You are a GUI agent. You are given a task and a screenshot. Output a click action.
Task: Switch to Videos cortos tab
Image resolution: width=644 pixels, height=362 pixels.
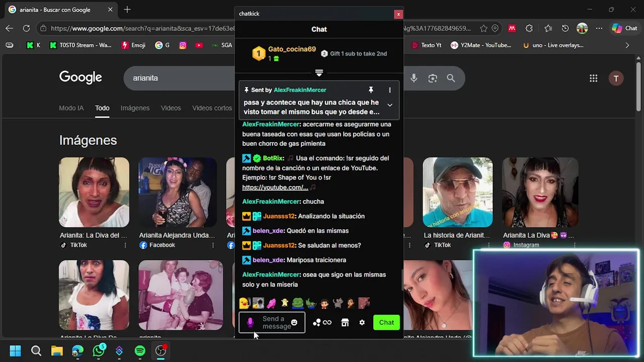click(x=212, y=108)
